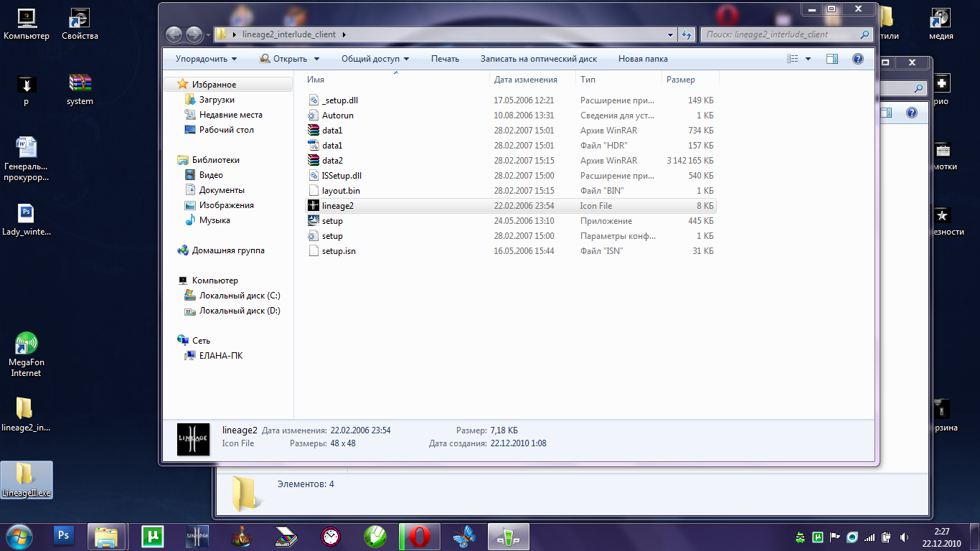Select the Свойства desktop icon

point(80,24)
